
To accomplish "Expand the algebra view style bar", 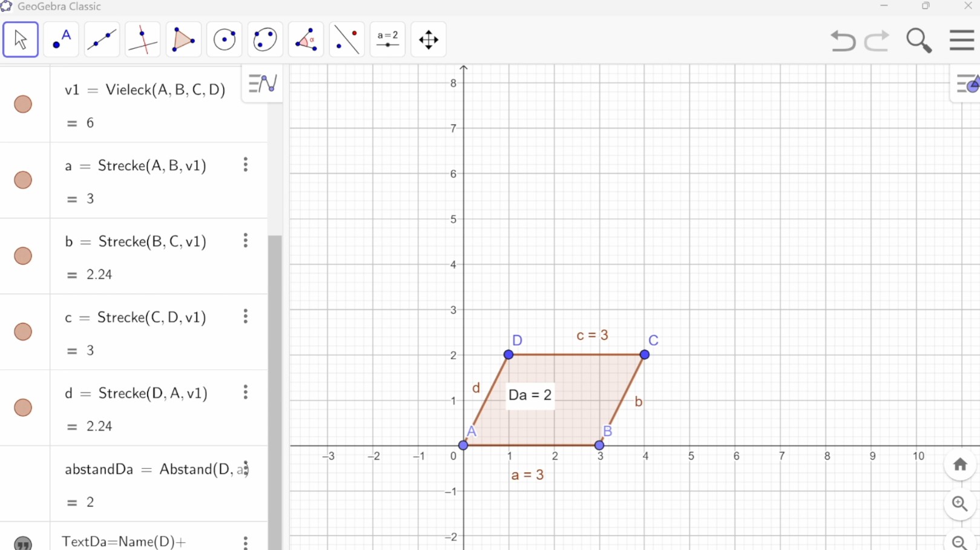I will (x=263, y=84).
